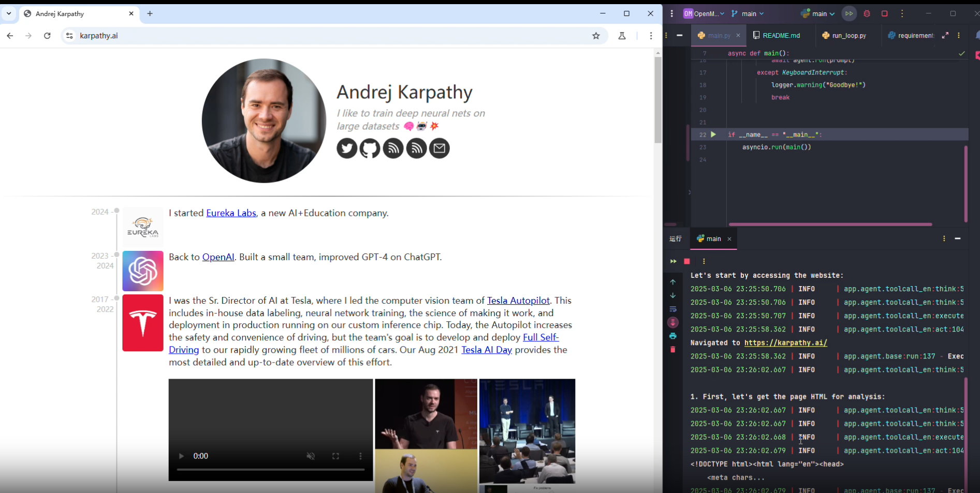
Task: Jump up the stack trace in console
Action: point(673,282)
